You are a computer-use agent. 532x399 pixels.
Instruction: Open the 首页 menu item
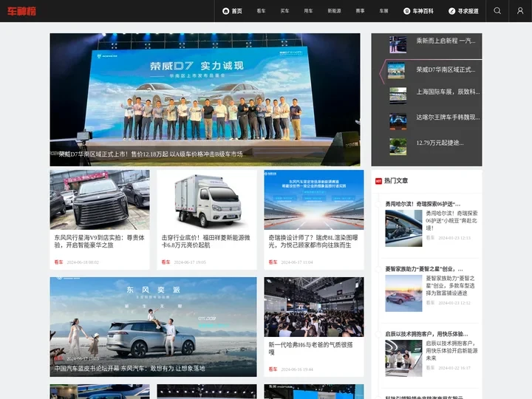237,11
